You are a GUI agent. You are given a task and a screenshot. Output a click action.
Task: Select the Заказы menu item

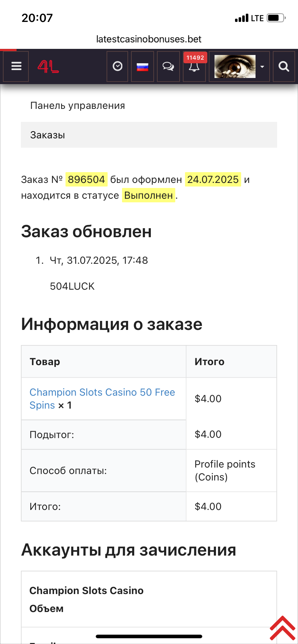(x=48, y=135)
